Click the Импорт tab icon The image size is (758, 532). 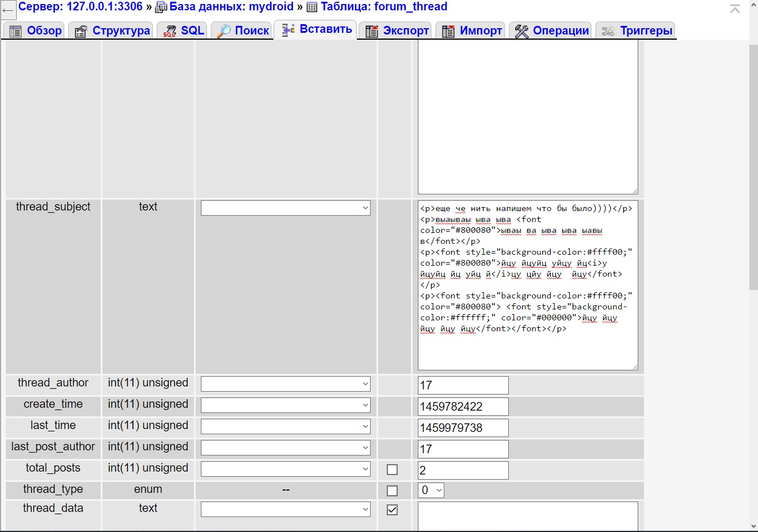point(448,31)
